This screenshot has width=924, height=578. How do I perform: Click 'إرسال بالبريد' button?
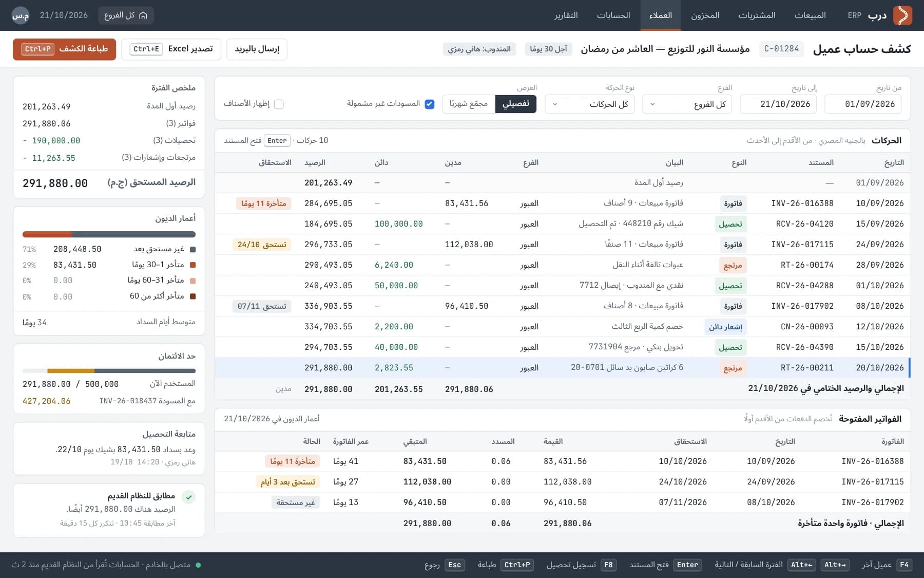pyautogui.click(x=257, y=49)
